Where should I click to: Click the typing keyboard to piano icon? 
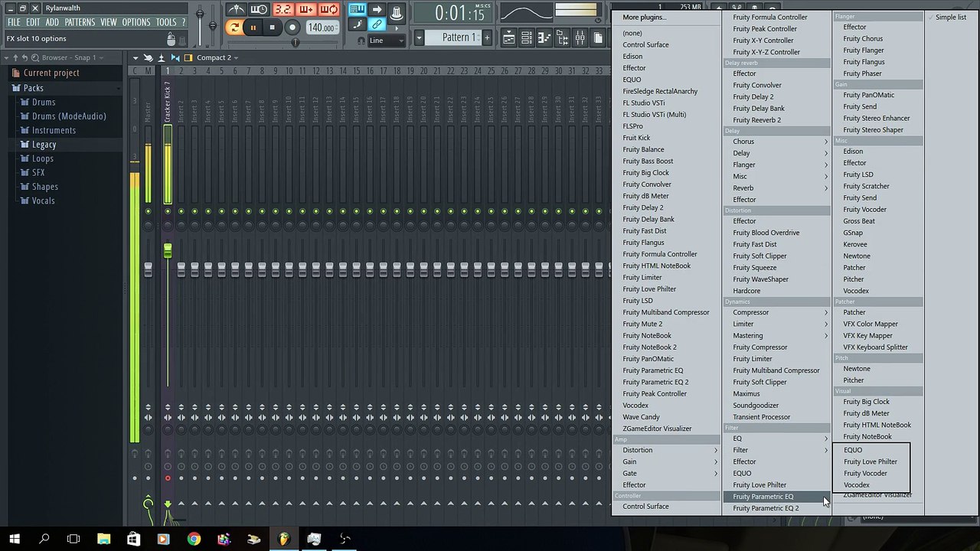point(357,10)
